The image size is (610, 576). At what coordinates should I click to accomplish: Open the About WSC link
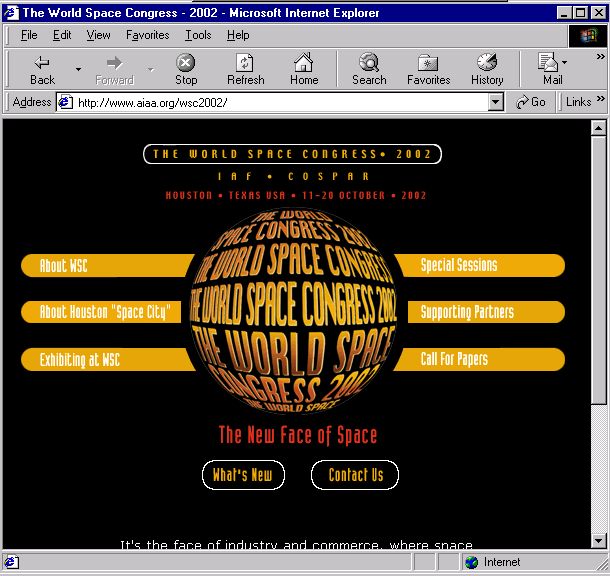tap(107, 266)
